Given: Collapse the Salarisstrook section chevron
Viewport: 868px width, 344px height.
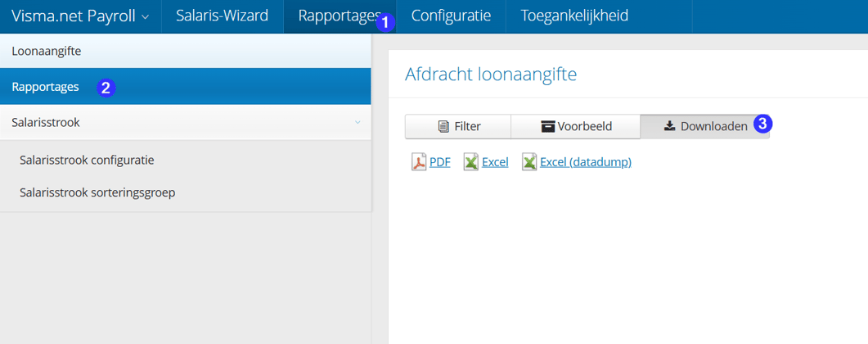Looking at the screenshot, I should pos(357,123).
